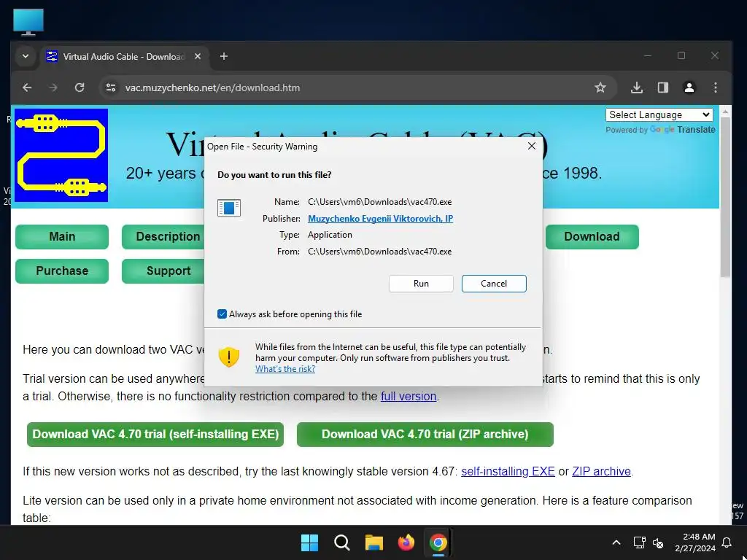
Task: Open the Muzychenko Evgenii Viktorovich publisher link
Action: click(x=380, y=218)
